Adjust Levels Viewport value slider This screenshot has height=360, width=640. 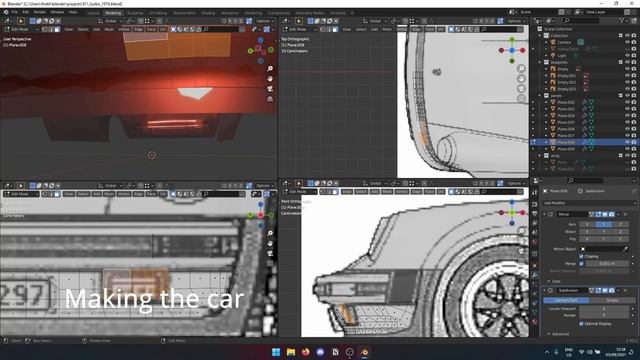pyautogui.click(x=604, y=309)
